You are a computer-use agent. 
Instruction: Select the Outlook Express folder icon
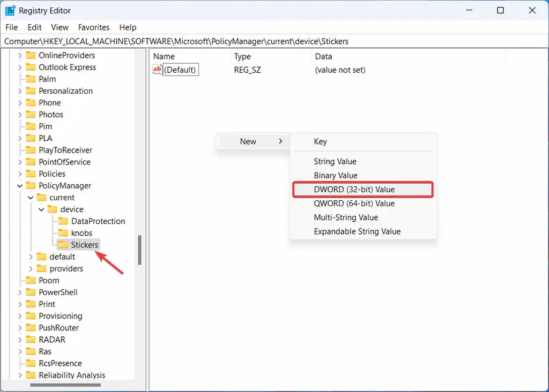(31, 67)
